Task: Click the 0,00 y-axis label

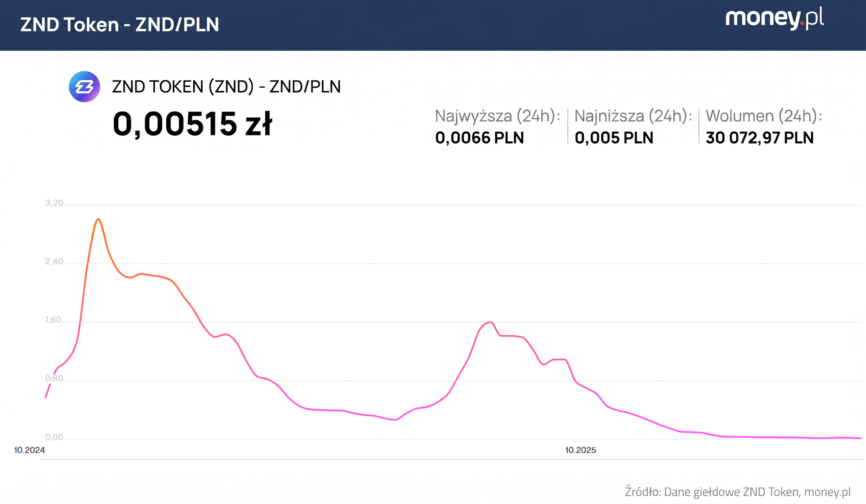Action: click(x=54, y=437)
